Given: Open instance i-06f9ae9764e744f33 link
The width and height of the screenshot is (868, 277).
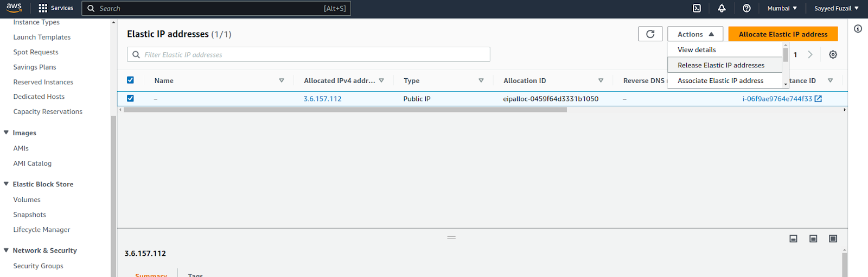Looking at the screenshot, I should (x=777, y=99).
